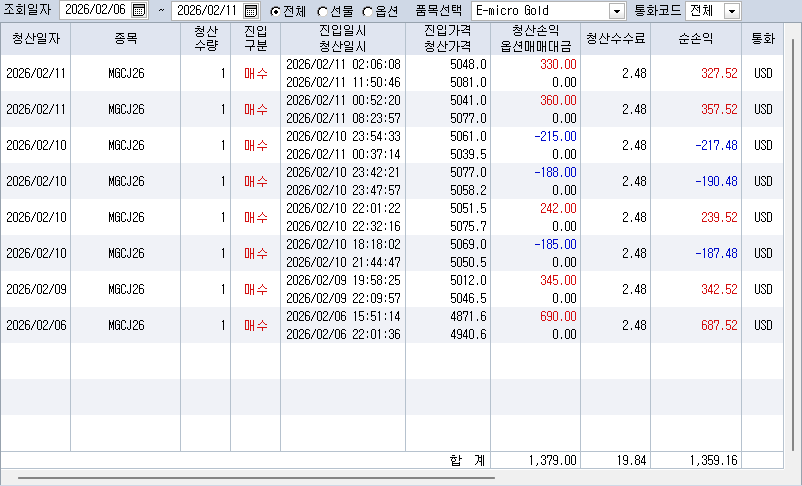Select net loss cell -217.48
The image size is (802, 486).
tap(716, 145)
